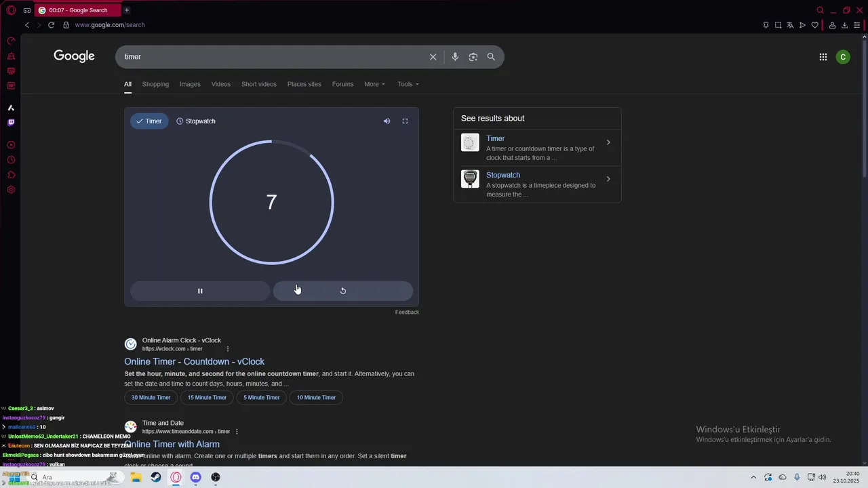This screenshot has height=488, width=868.
Task: Open the Opera GX main menu logo
Action: [x=11, y=10]
